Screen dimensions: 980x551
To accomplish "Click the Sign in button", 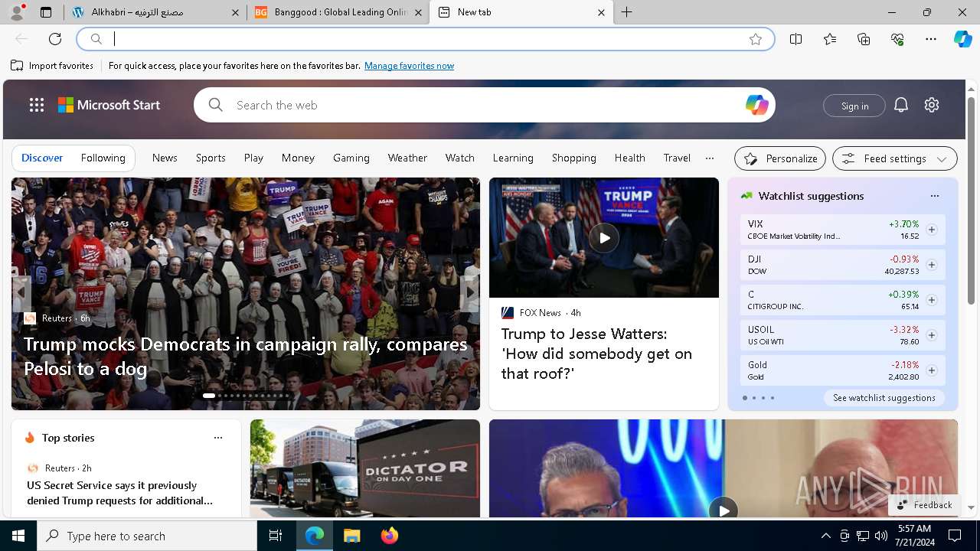I will pos(854,106).
